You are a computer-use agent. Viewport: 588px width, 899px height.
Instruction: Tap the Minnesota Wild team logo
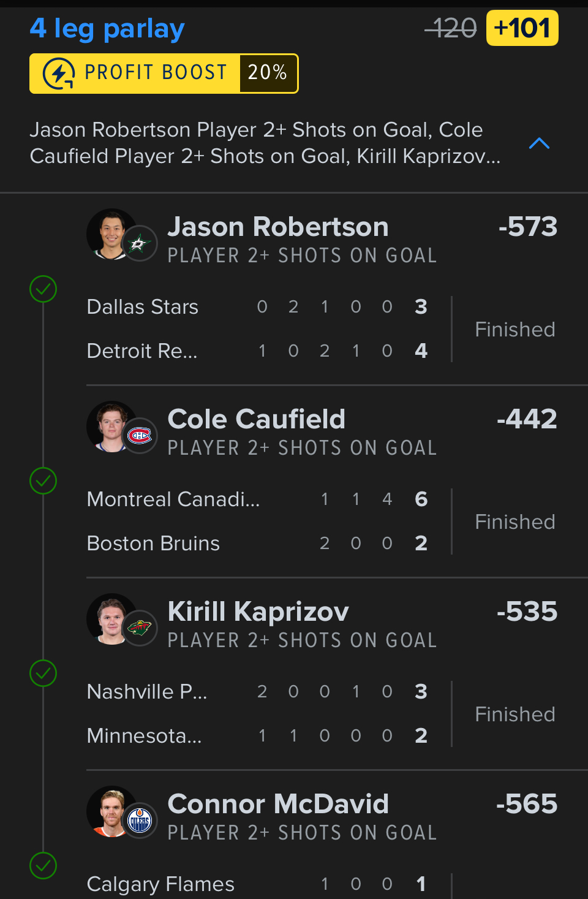pyautogui.click(x=140, y=628)
